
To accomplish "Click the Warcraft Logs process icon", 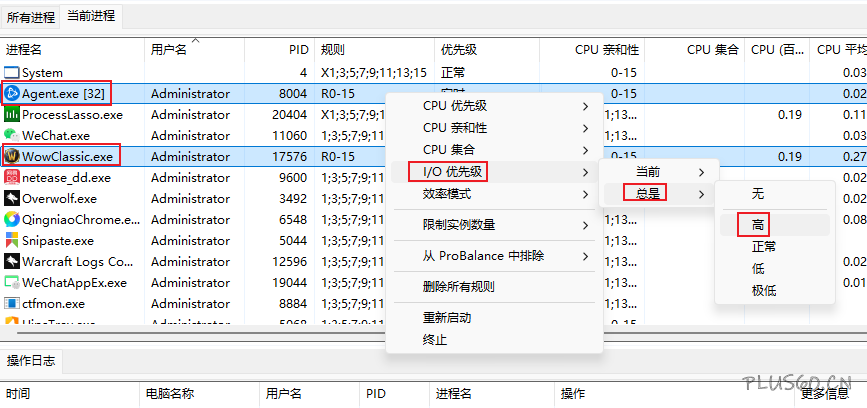I will [12, 261].
